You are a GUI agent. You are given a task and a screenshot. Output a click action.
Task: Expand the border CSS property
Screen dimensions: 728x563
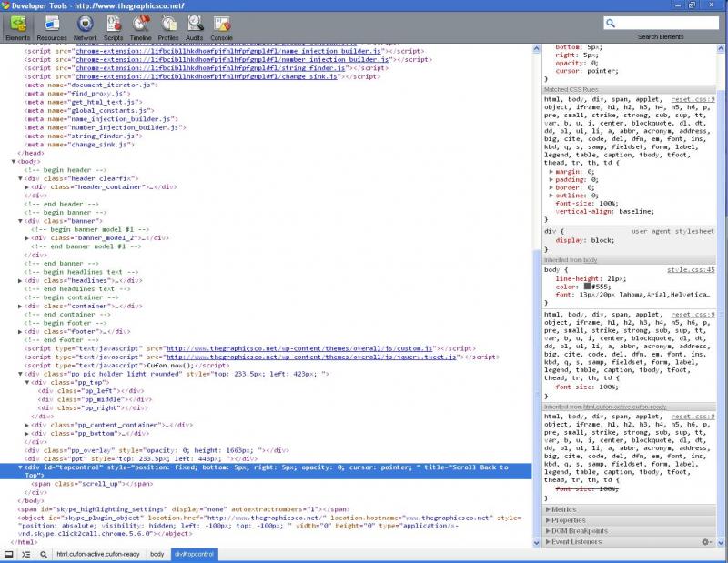[551, 187]
